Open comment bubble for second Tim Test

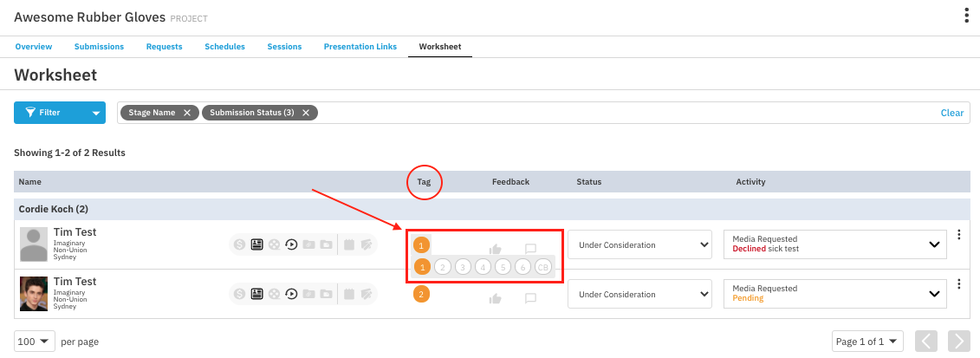(530, 299)
